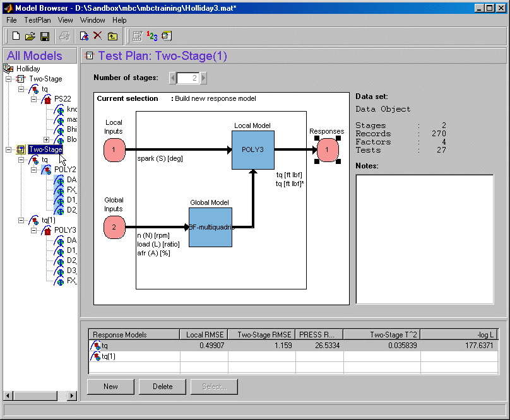Collapse the POLY3 tree node
This screenshot has width=510, height=420.
point(34,230)
